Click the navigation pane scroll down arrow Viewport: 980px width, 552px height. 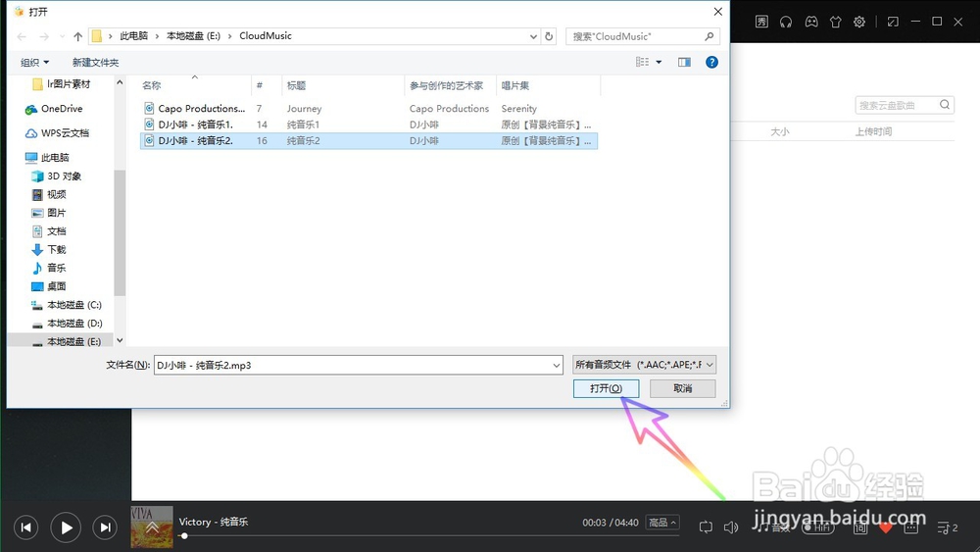[120, 340]
